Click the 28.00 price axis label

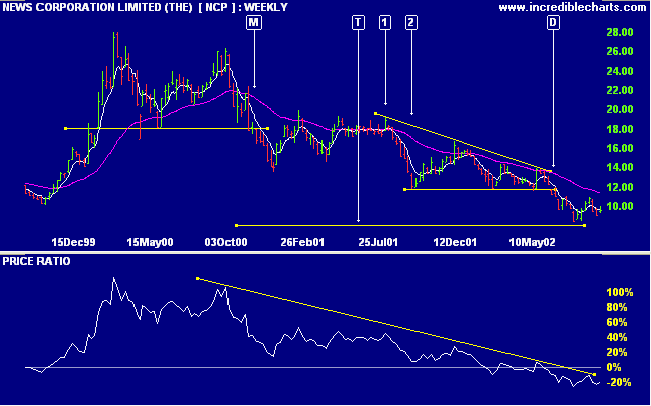[x=619, y=32]
